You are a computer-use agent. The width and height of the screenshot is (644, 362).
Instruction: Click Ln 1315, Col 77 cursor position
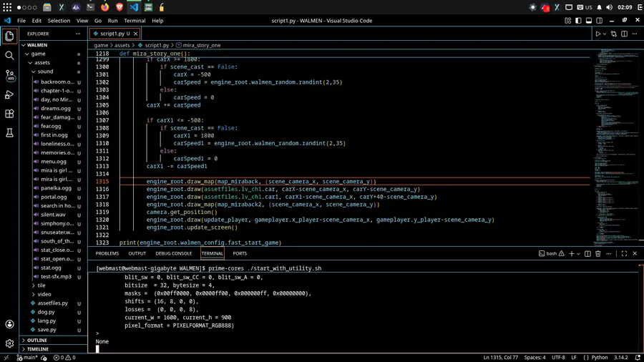tap(501, 358)
